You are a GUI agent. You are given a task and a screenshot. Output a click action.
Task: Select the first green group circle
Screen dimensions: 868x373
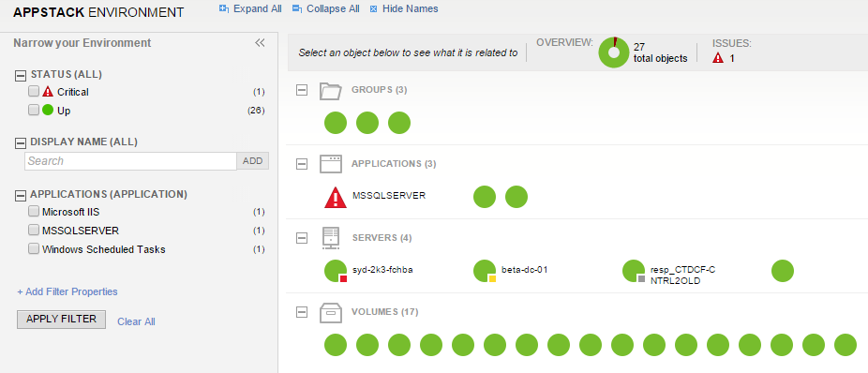coord(336,123)
